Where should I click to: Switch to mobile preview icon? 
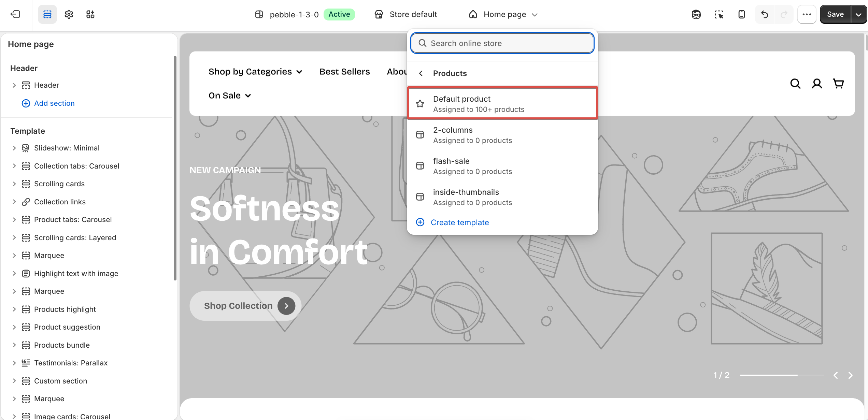pos(741,14)
